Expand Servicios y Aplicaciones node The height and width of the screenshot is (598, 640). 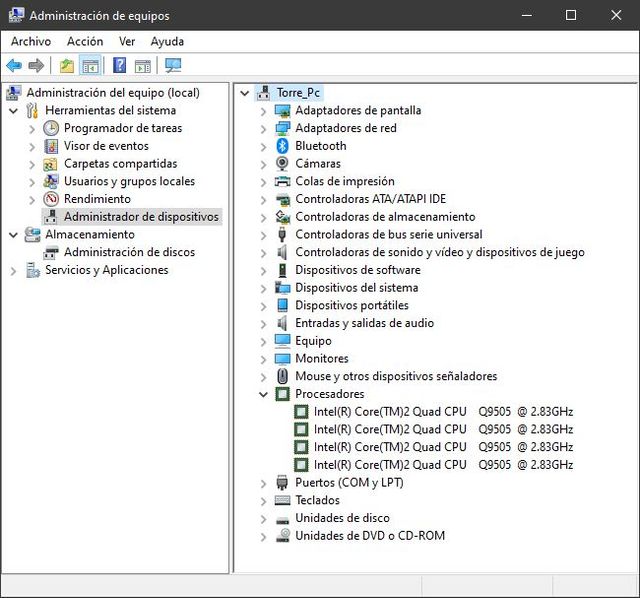tap(13, 270)
